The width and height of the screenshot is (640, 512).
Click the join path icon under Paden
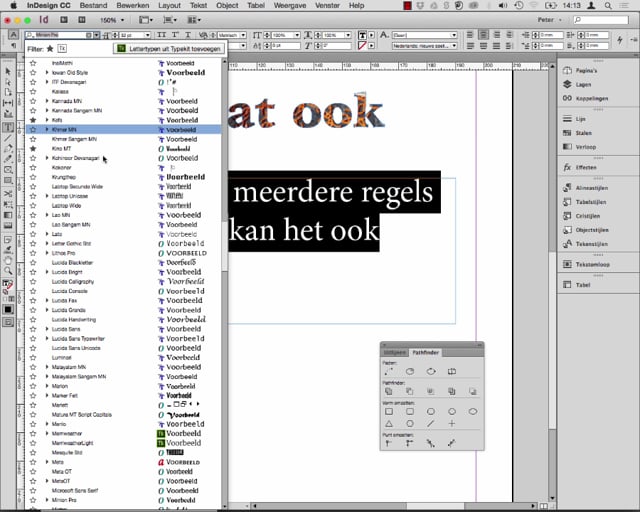(389, 371)
